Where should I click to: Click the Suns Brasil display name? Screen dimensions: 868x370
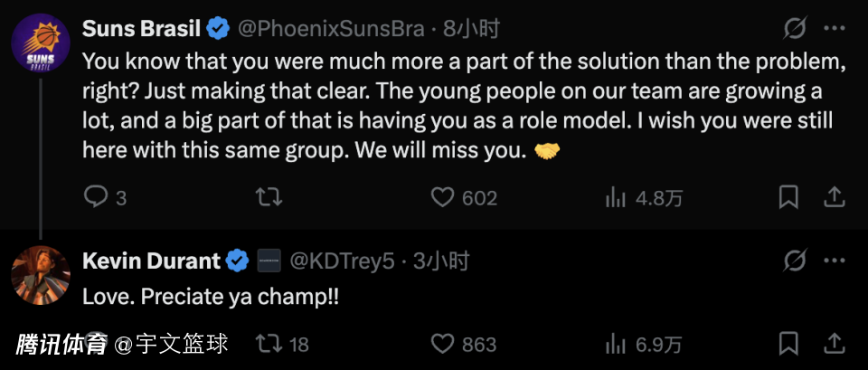[x=141, y=29]
